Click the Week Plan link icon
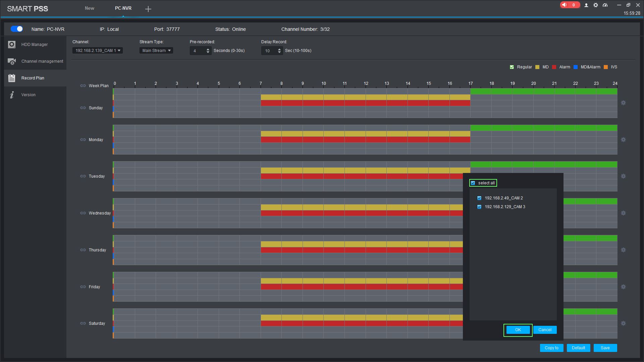The image size is (644, 362). 83,86
